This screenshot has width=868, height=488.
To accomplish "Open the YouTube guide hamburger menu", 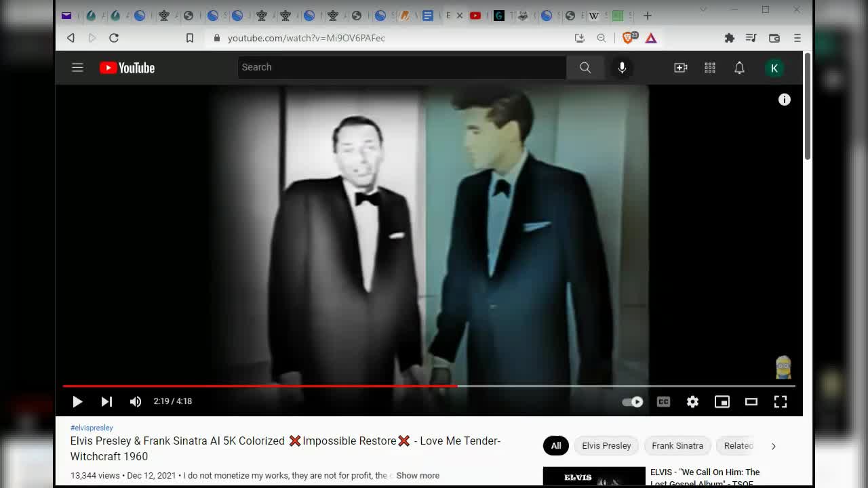I will pos(77,68).
